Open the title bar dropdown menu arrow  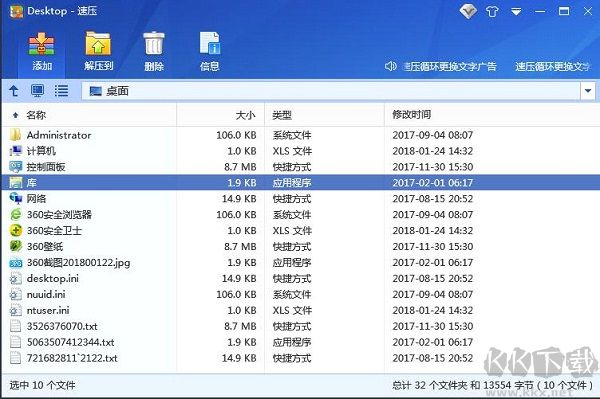click(x=516, y=11)
